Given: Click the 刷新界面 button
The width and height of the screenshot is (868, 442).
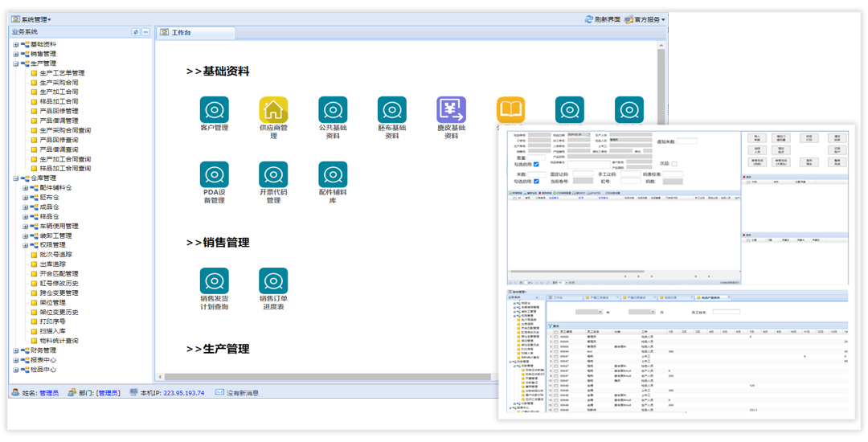Looking at the screenshot, I should (x=602, y=19).
